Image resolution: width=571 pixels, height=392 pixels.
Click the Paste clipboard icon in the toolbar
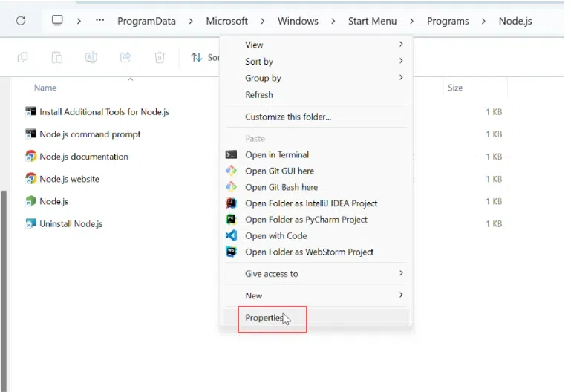[57, 57]
